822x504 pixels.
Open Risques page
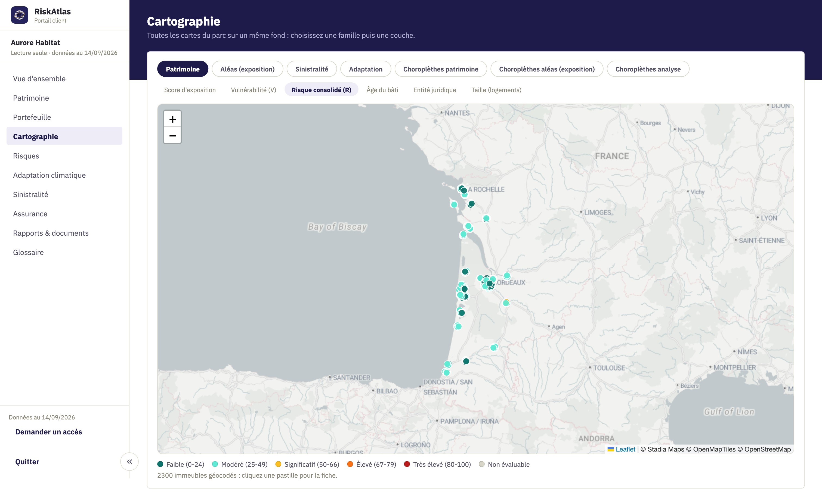pos(64,156)
